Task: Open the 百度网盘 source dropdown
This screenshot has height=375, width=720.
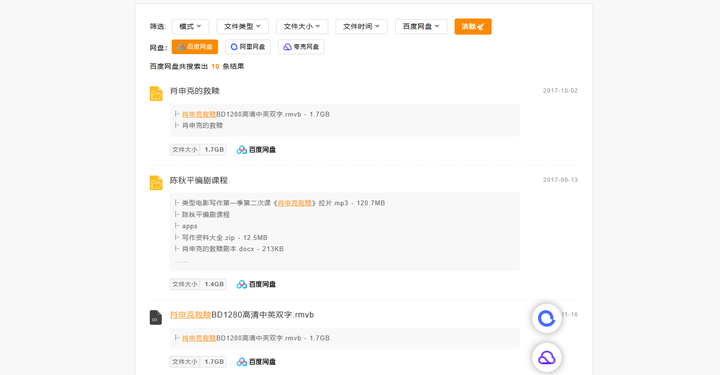Action: point(421,27)
